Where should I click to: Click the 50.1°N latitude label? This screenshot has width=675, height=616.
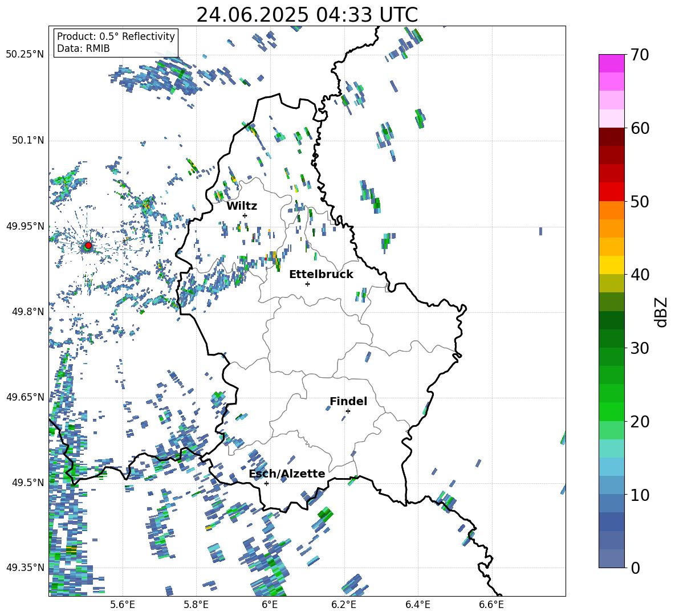[28, 140]
